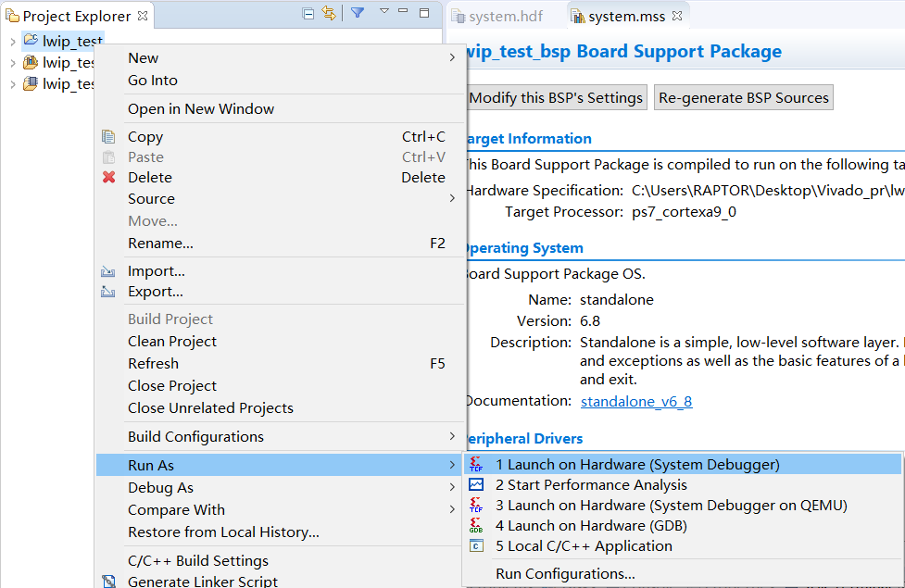Image resolution: width=905 pixels, height=588 pixels.
Task: Select Launch on Hardware (System Debugger)
Action: point(683,465)
